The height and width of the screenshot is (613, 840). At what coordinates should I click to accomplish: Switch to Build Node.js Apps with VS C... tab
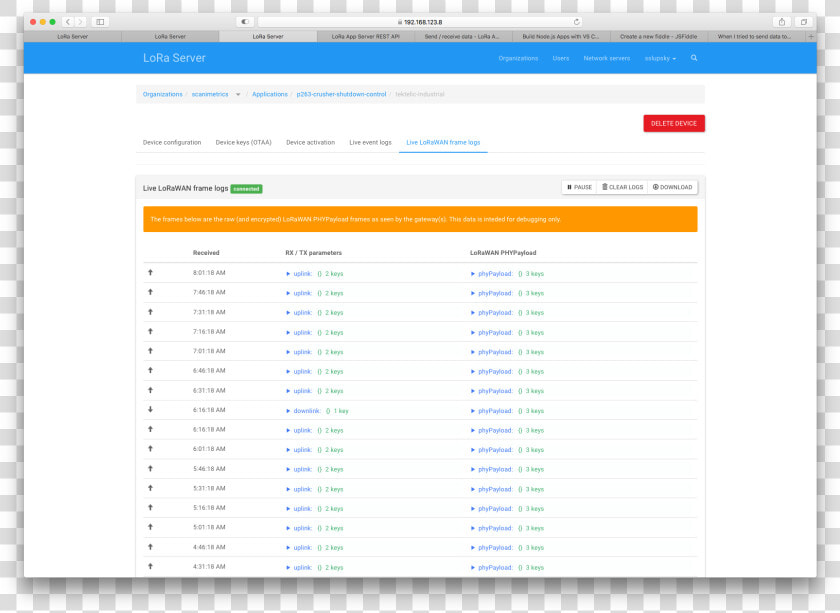(x=560, y=36)
